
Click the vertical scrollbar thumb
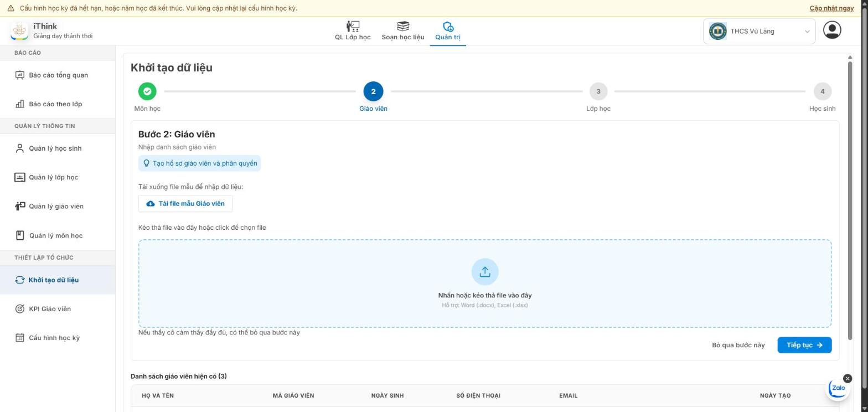(x=850, y=199)
